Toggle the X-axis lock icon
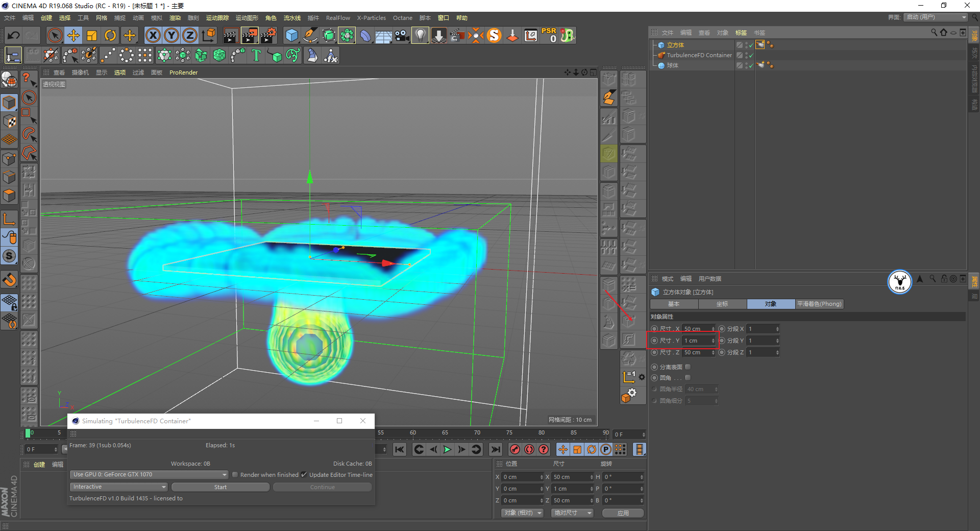 pos(153,35)
